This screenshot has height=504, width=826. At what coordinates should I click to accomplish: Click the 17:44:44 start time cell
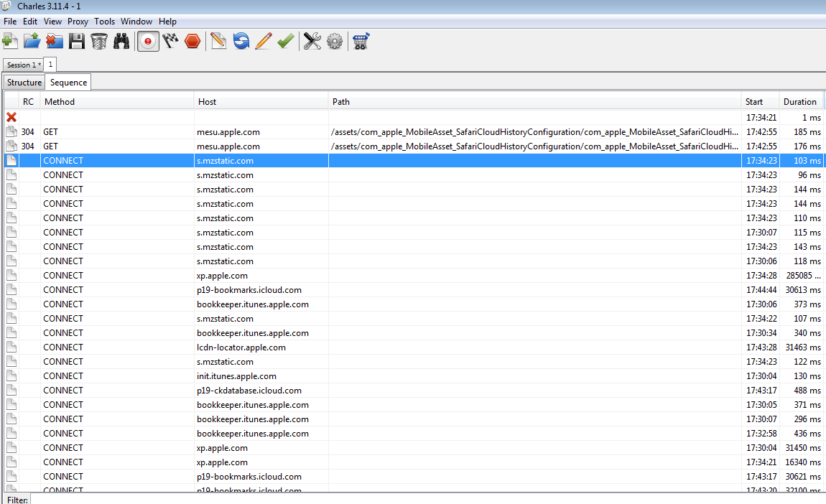tap(760, 290)
